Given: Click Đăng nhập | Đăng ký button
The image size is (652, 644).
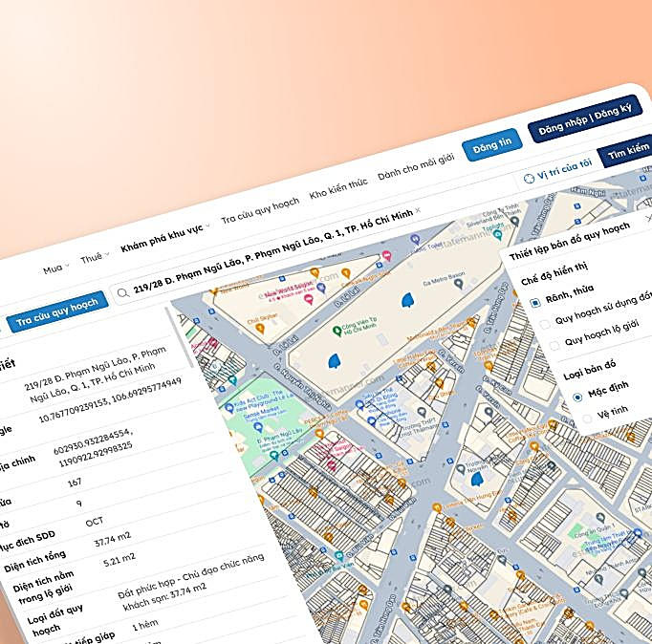Looking at the screenshot, I should coord(585,118).
